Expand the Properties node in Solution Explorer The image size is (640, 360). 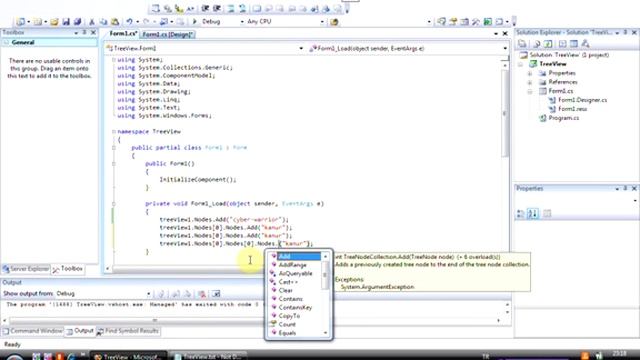pyautogui.click(x=530, y=73)
